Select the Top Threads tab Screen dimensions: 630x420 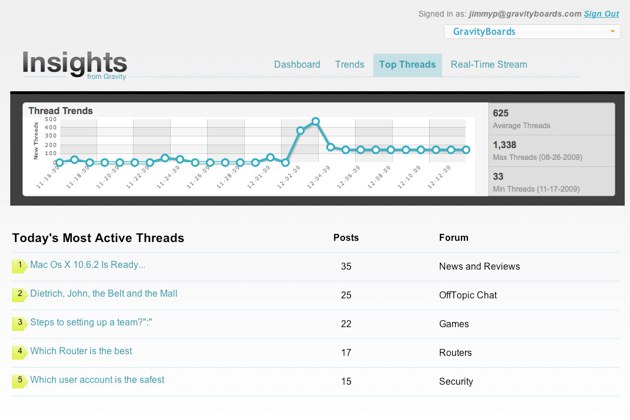[407, 65]
